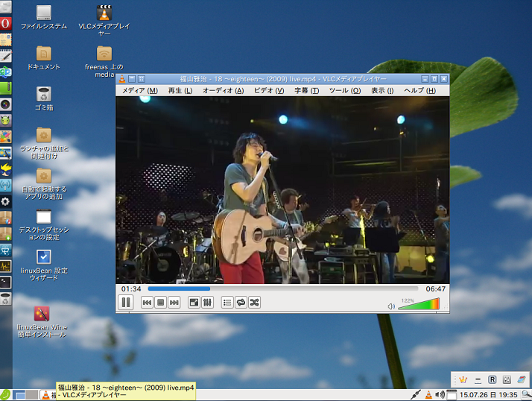The height and width of the screenshot is (401, 532).
Task: Click the playing video area in VLC
Action: coord(282,190)
